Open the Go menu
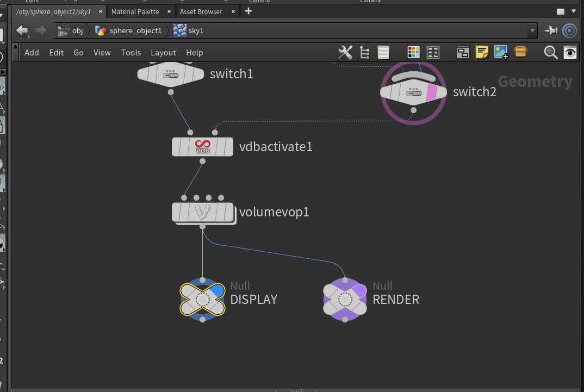 [78, 53]
